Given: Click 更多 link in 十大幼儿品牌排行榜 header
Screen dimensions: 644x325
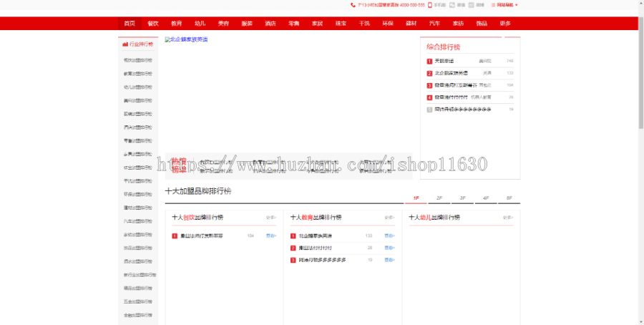Looking at the screenshot, I should pos(508,218).
